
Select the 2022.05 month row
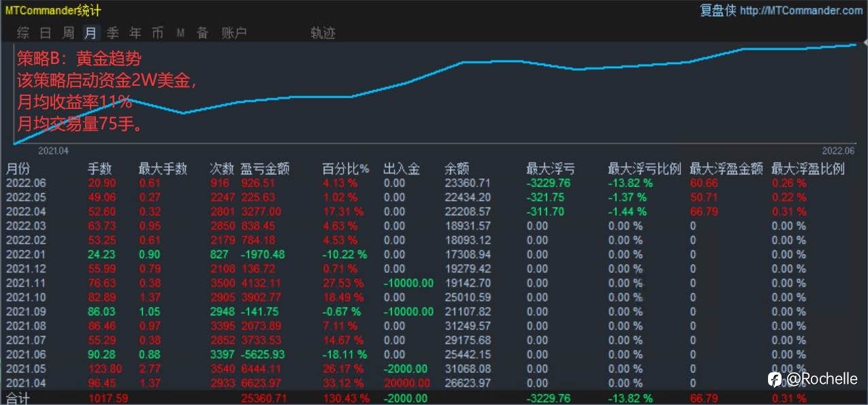click(x=434, y=197)
